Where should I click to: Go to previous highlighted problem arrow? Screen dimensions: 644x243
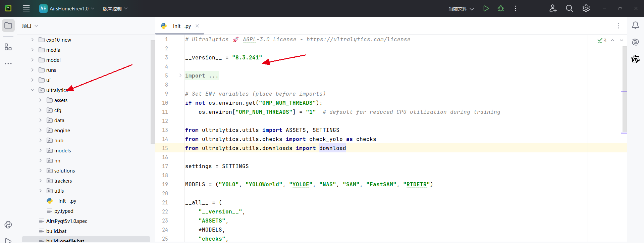(x=612, y=40)
